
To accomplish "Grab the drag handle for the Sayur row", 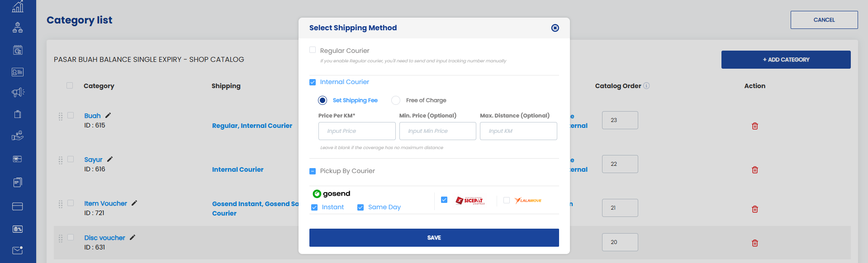I will [61, 160].
